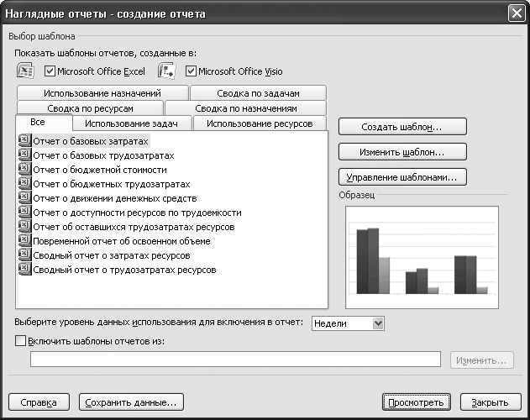The height and width of the screenshot is (420, 530).
Task: Click the template path input field
Action: tap(235, 360)
